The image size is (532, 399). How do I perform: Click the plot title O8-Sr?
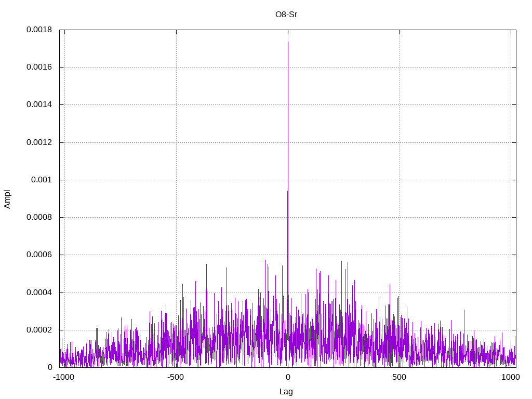point(286,15)
